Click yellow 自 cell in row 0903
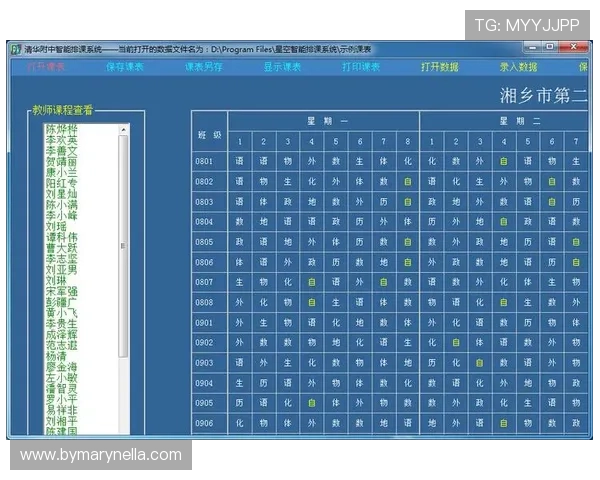Screen dimensions: 600x480 pyautogui.click(x=479, y=363)
